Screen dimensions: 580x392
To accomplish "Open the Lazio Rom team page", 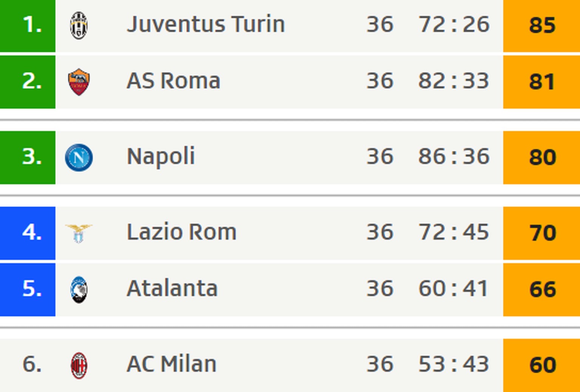I will pyautogui.click(x=182, y=232).
